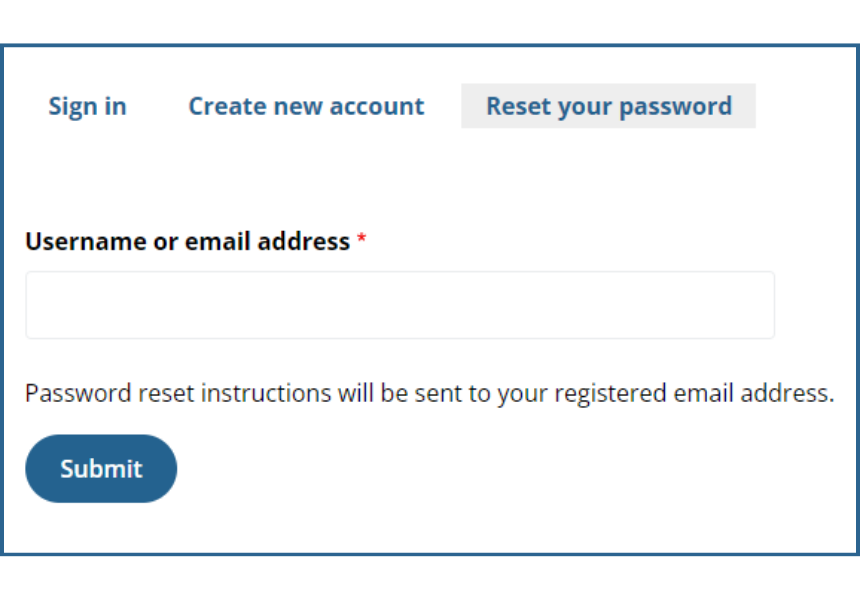Viewport: 860px width, 600px height.
Task: Click the highlighted Reset your password tab
Action: (608, 106)
